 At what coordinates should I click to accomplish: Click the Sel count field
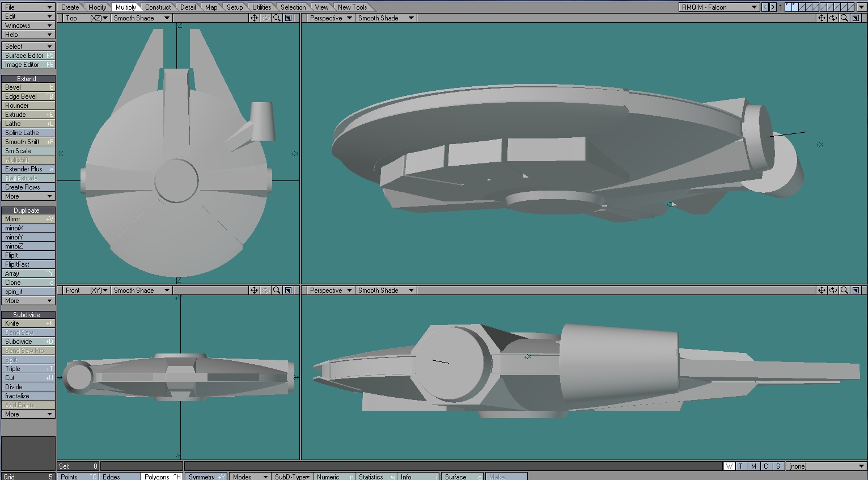tap(78, 466)
